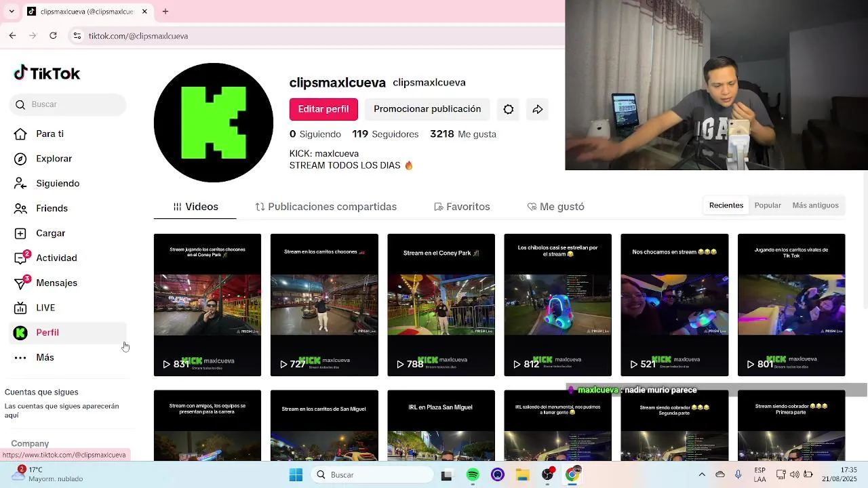Click Editar perfil button
Image resolution: width=868 pixels, height=488 pixels.
[x=323, y=109]
